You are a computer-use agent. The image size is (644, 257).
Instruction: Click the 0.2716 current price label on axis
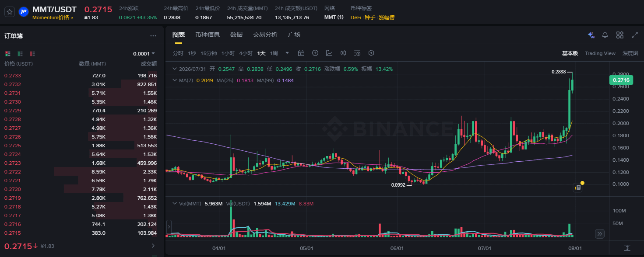(621, 80)
